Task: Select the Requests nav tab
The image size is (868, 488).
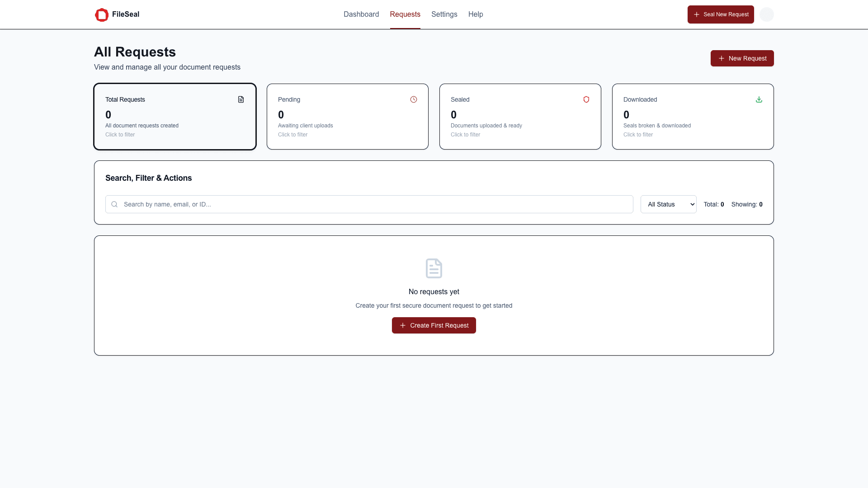Action: (x=405, y=14)
